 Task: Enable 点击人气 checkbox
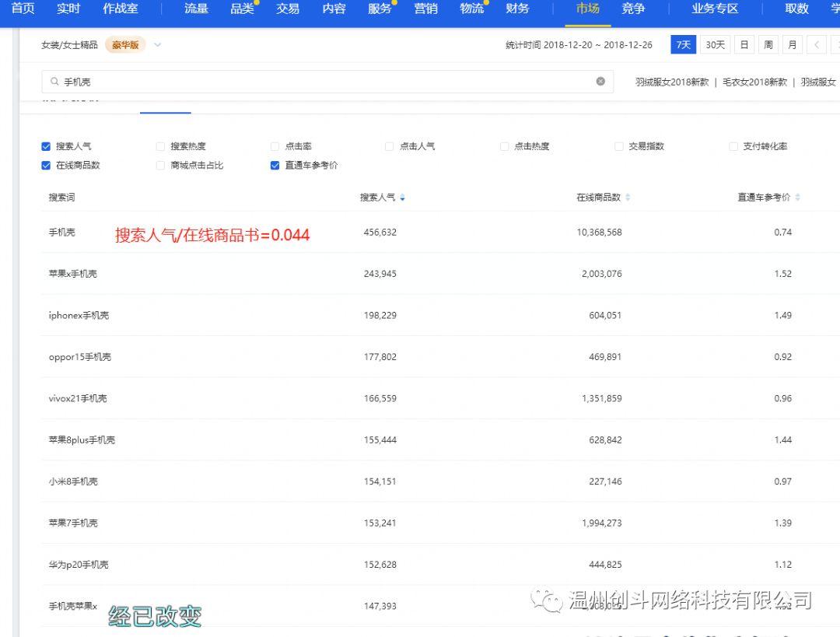click(390, 146)
